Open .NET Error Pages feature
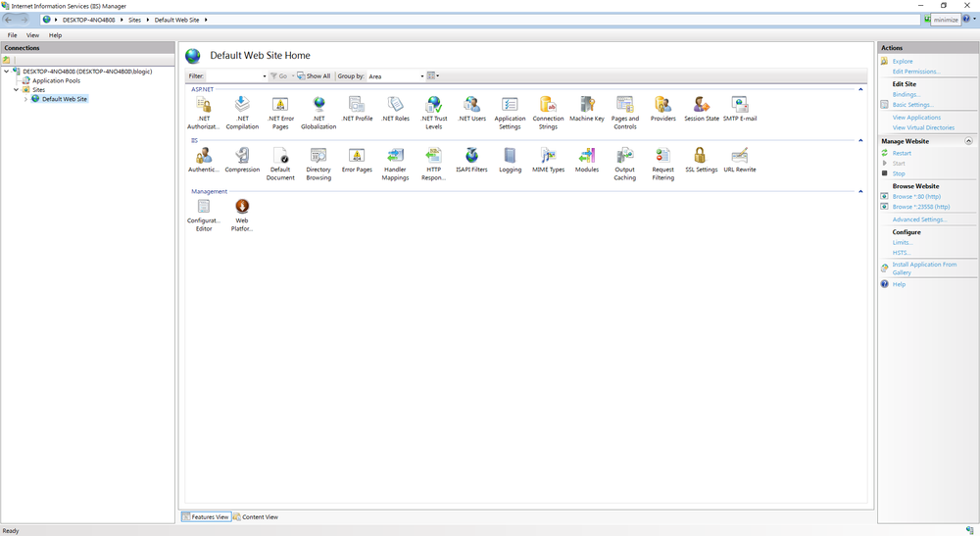Screen dimensions: 980x536 [280, 113]
